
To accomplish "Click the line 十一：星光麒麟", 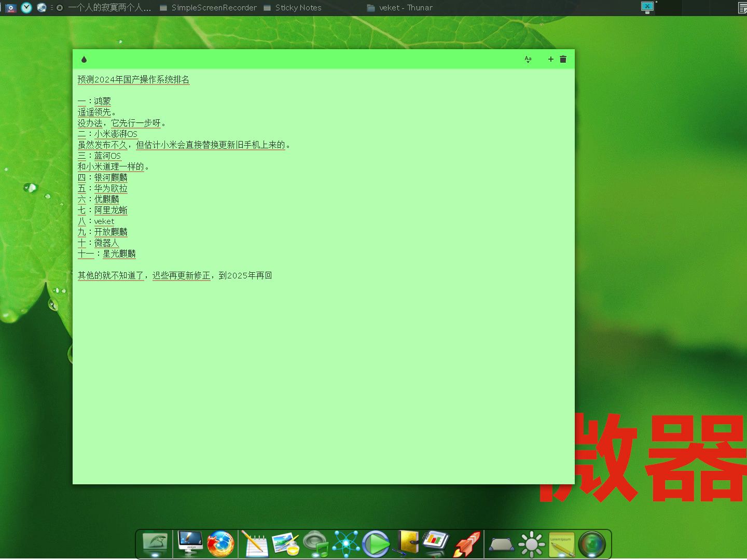I will tap(107, 254).
